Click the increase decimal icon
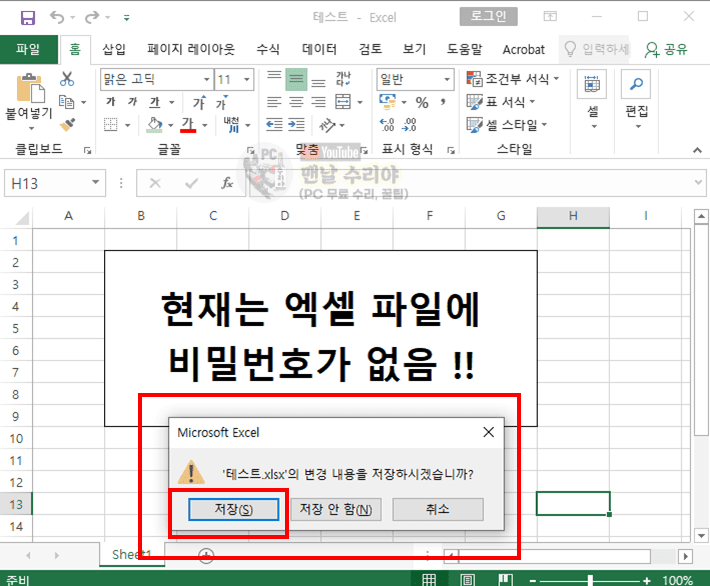This screenshot has width=710, height=586. pos(387,125)
